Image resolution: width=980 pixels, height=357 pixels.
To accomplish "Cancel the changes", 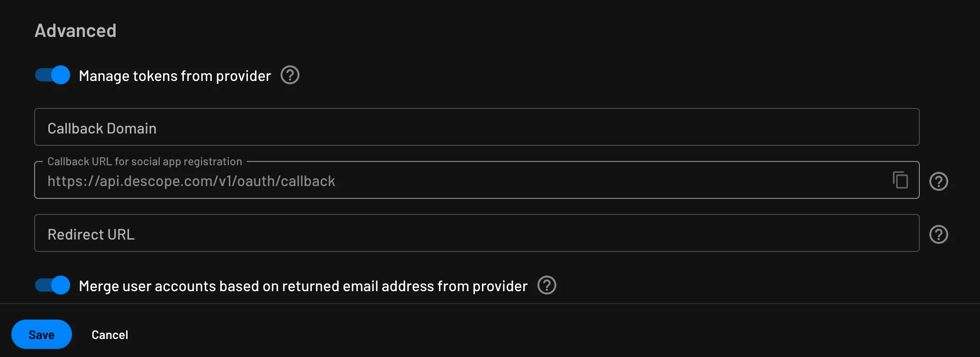I will click(x=109, y=335).
